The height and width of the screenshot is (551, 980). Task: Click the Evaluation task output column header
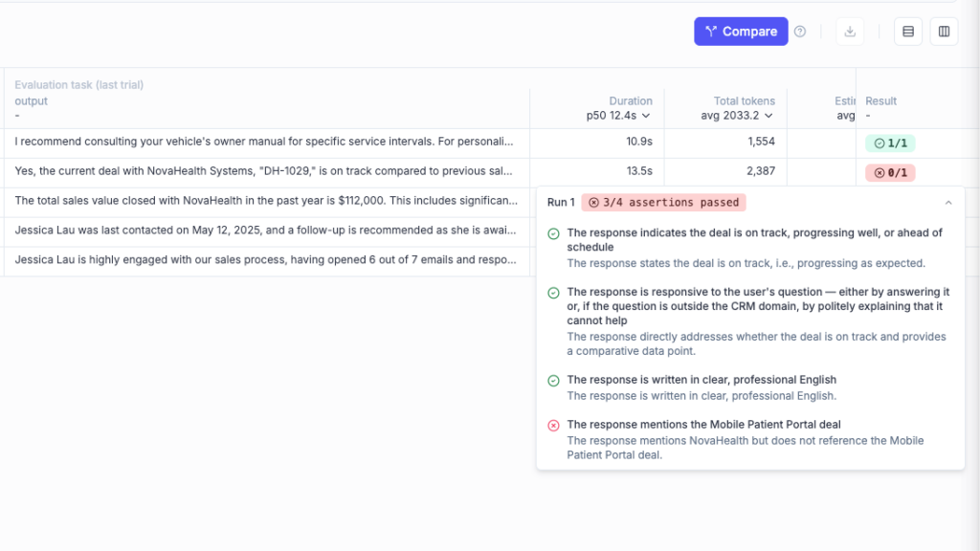[32, 101]
